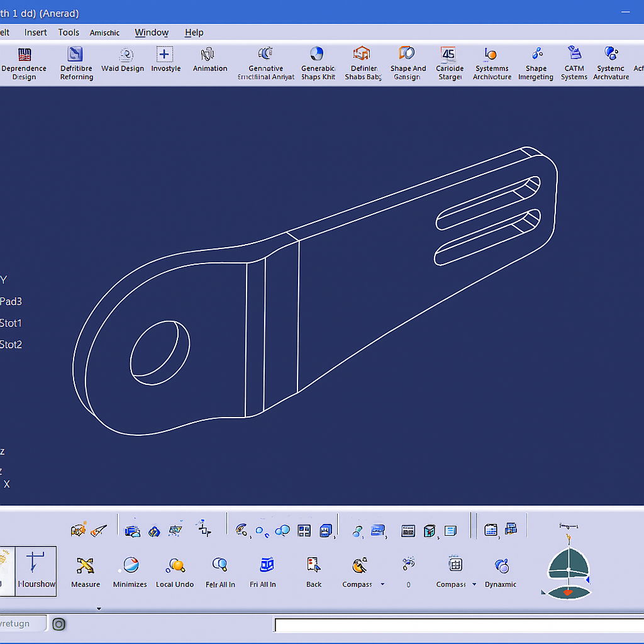Open the Amischic menu

click(105, 33)
